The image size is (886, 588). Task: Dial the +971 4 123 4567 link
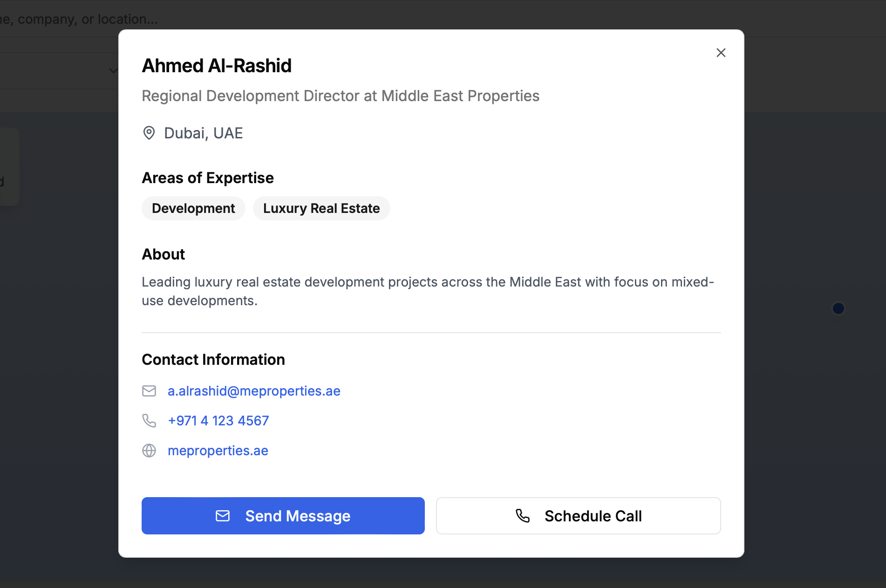[x=218, y=421]
